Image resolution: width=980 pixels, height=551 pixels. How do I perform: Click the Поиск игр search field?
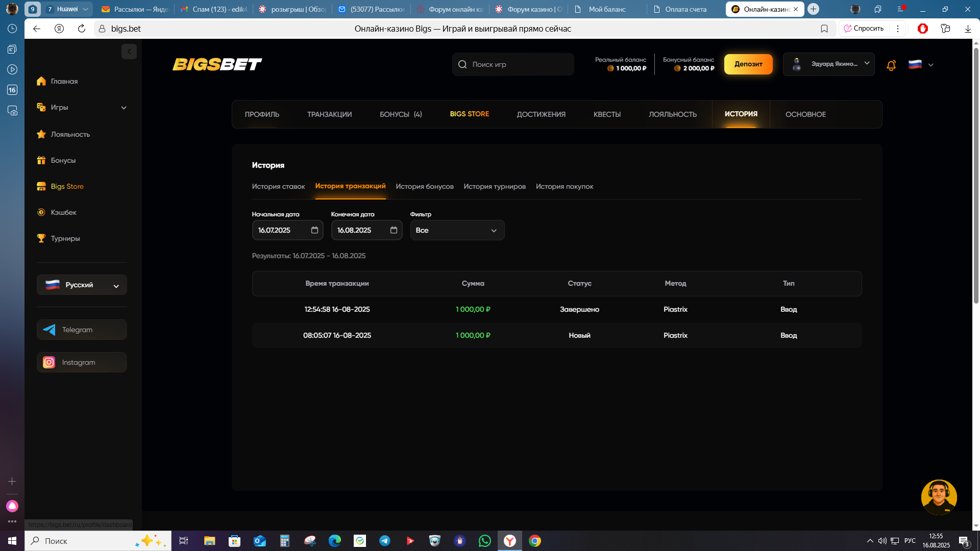tap(513, 64)
